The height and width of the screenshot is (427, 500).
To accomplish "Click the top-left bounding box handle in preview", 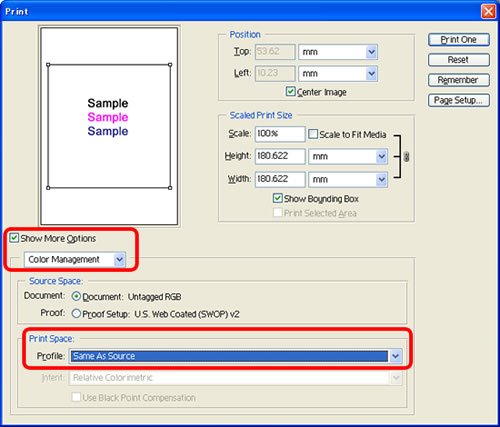I will [48, 65].
